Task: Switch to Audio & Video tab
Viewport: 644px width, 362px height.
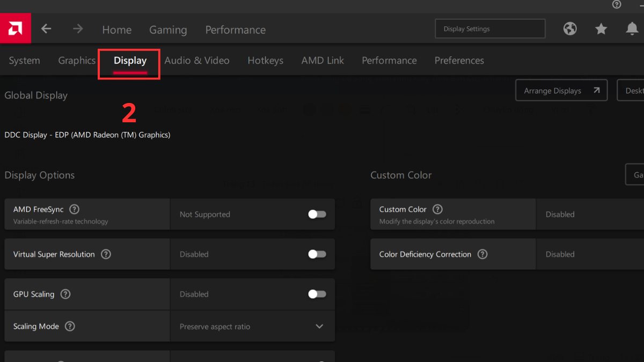Action: 197,61
